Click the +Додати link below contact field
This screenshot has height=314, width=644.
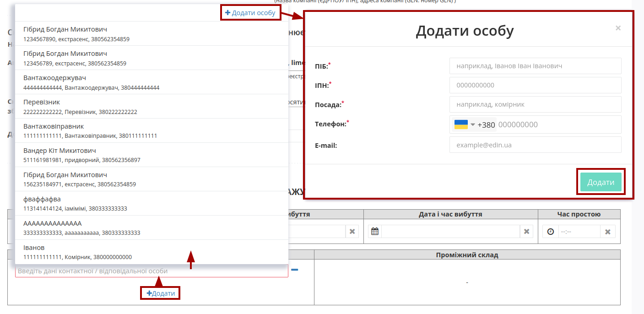pyautogui.click(x=161, y=293)
